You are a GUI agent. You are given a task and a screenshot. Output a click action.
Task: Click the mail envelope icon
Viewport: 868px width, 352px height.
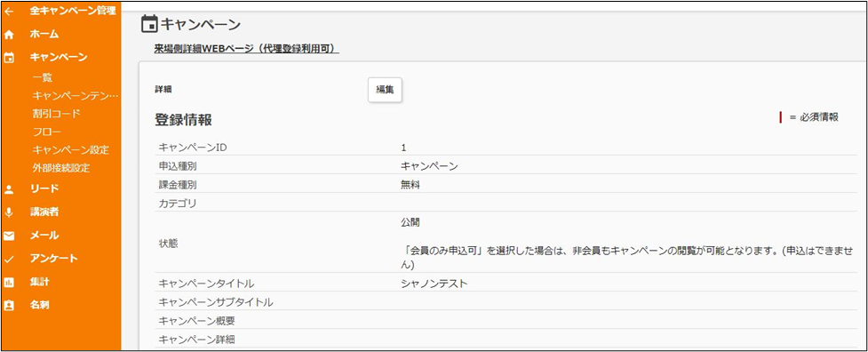[8, 236]
